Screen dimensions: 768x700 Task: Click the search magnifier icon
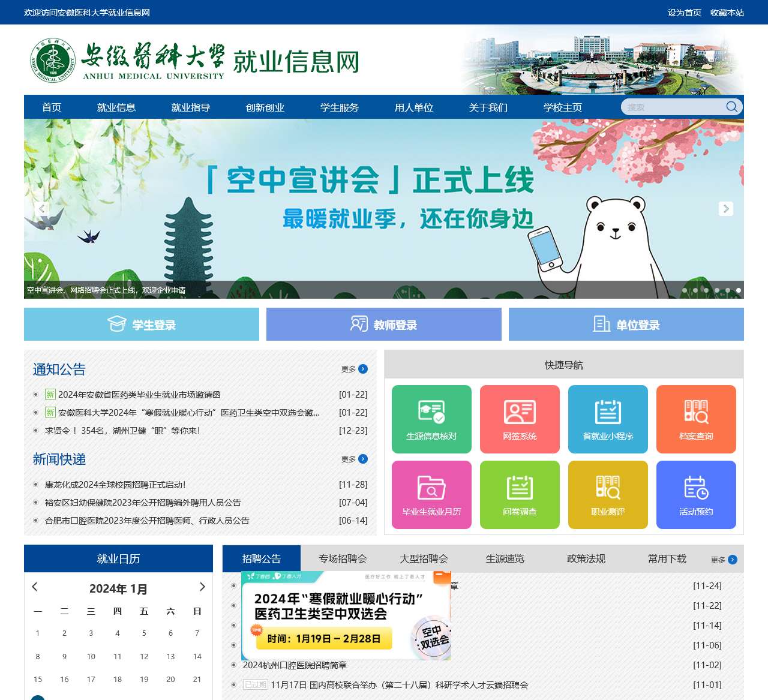(x=731, y=107)
